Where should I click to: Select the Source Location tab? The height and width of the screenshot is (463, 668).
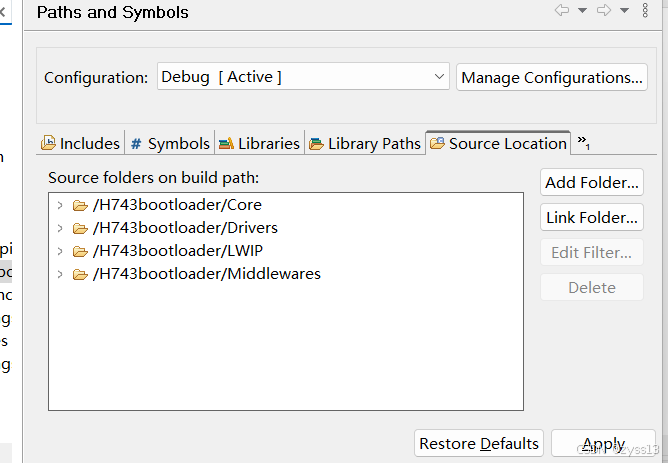[498, 143]
